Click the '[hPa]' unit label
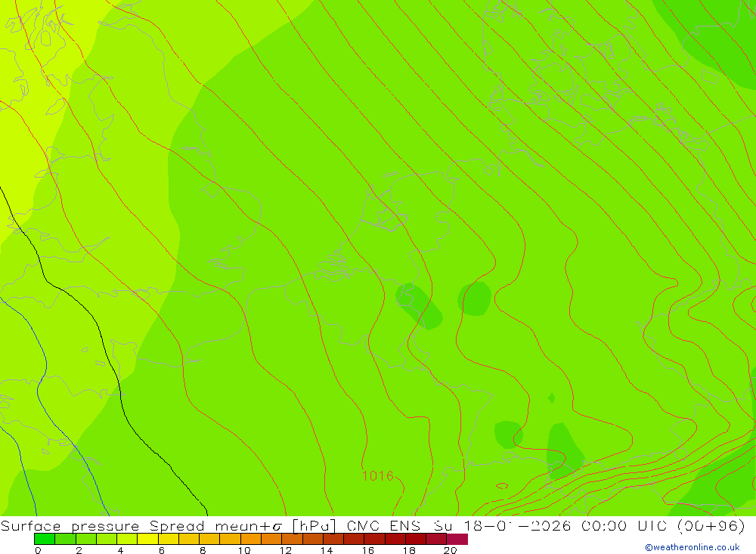Viewport: 756px width, 554px height. 314,525
